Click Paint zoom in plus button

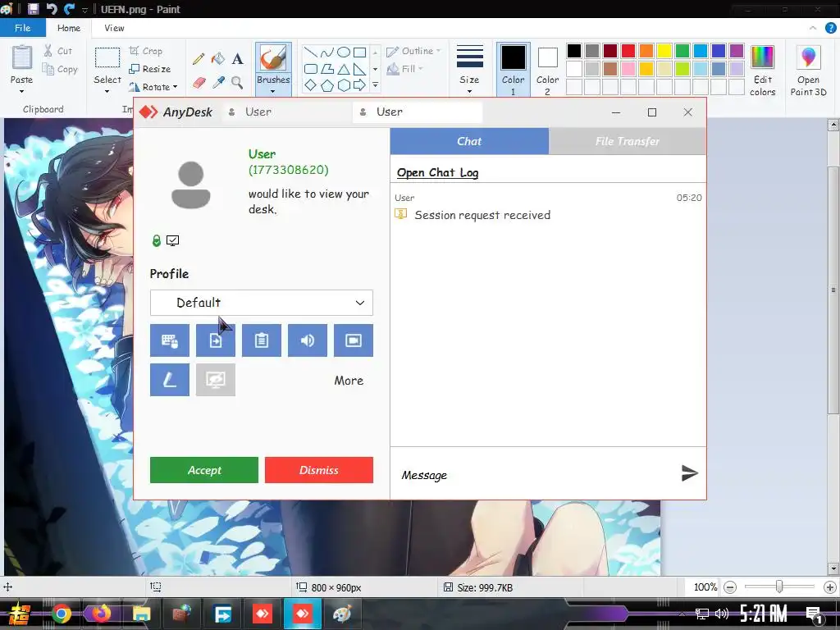830,587
